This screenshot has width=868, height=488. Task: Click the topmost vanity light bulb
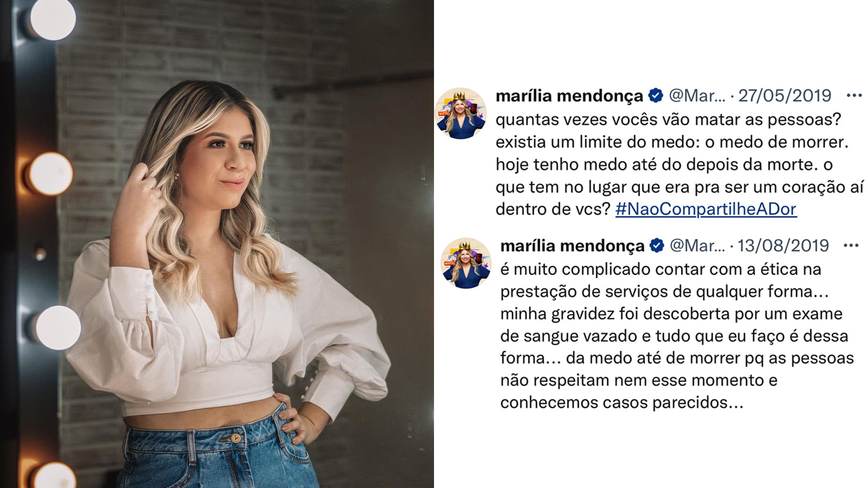[52, 19]
